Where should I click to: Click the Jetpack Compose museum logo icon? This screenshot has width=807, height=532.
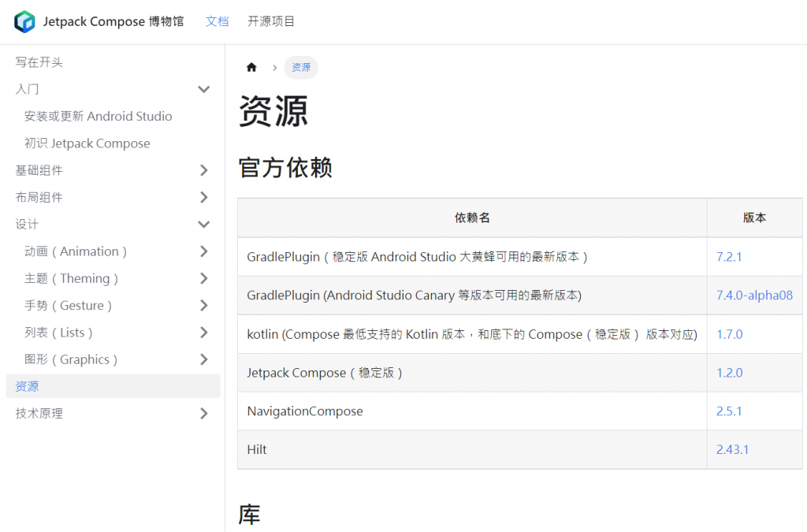[x=24, y=21]
